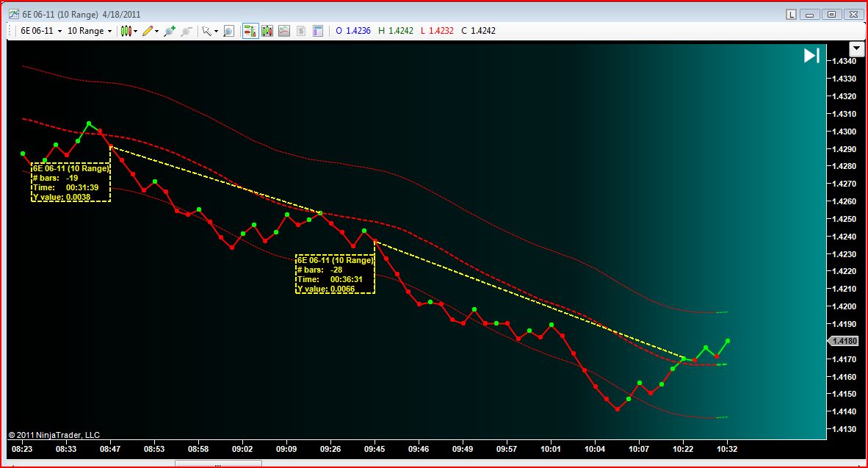Click the close value C 1.4242
868x468 pixels.
click(x=478, y=31)
